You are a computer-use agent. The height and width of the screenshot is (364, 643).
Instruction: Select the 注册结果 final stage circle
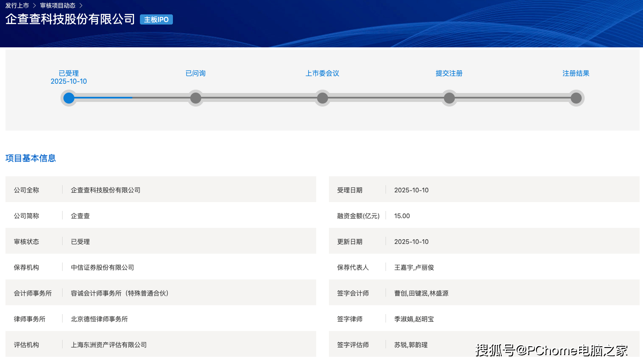576,98
